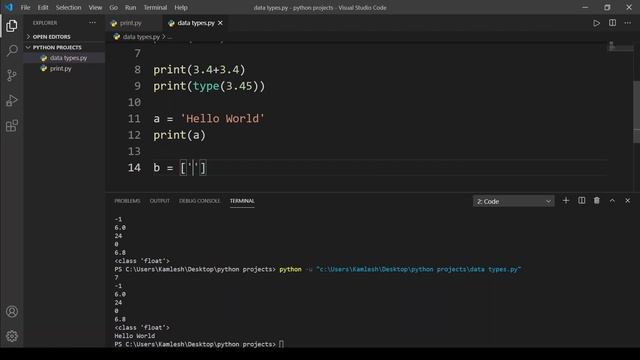Switch to the Debug Console tab
Screen dimensions: 640x360
point(200,201)
